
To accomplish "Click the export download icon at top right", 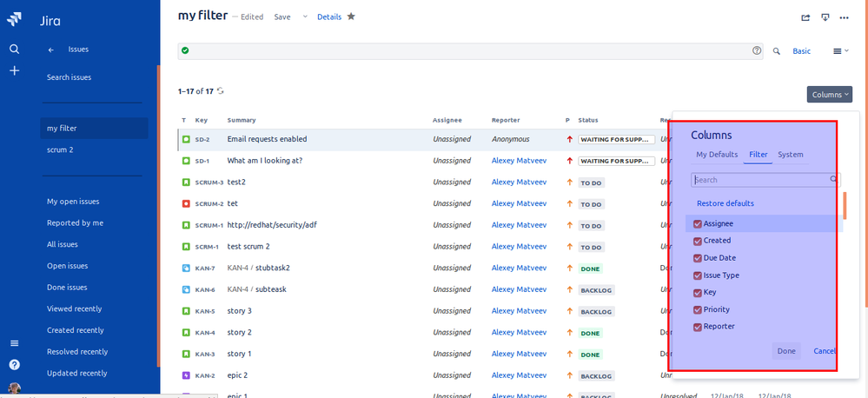I will click(825, 17).
